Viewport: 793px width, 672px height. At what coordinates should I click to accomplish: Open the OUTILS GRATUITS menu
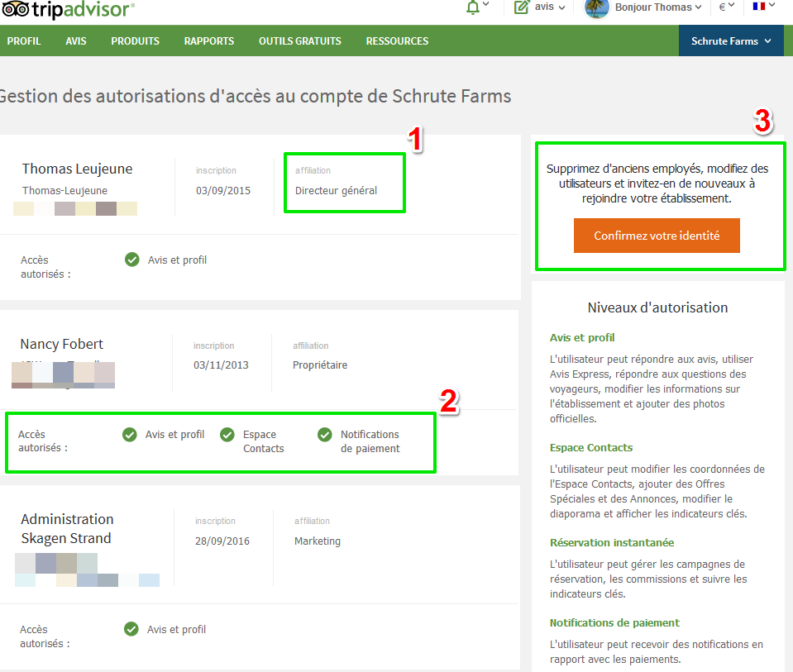point(300,41)
